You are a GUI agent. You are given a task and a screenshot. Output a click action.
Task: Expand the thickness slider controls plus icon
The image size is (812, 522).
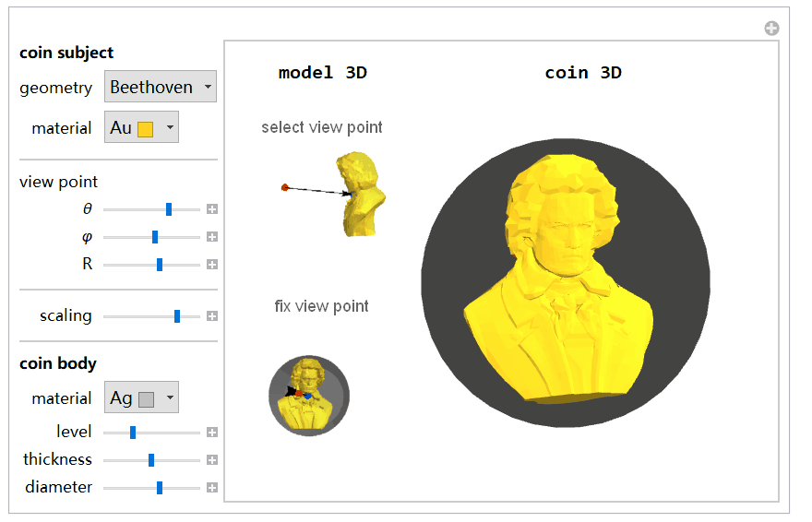(212, 460)
